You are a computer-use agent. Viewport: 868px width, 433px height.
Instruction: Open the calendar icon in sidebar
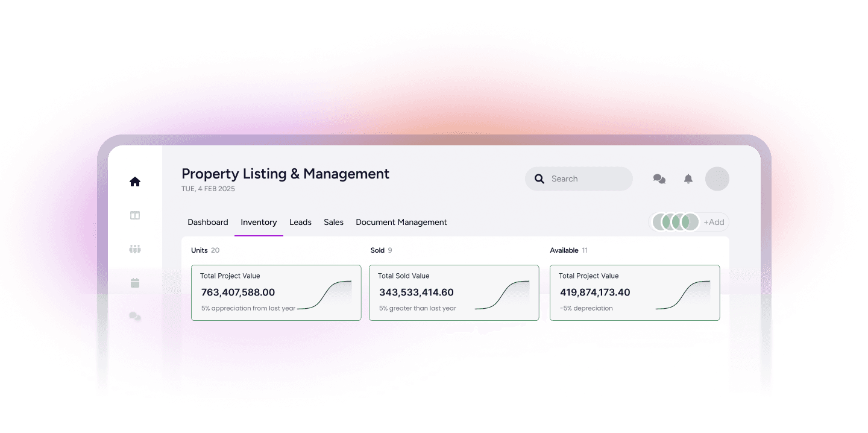coord(135,283)
